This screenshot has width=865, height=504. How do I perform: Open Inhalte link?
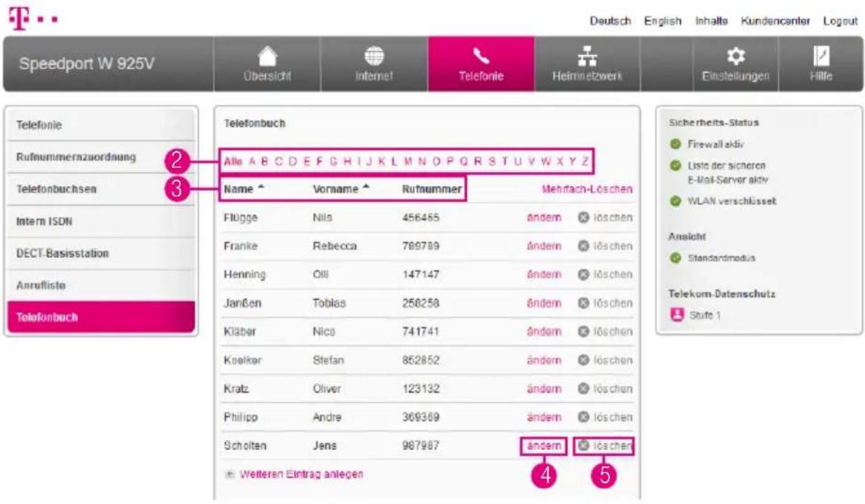[x=712, y=22]
